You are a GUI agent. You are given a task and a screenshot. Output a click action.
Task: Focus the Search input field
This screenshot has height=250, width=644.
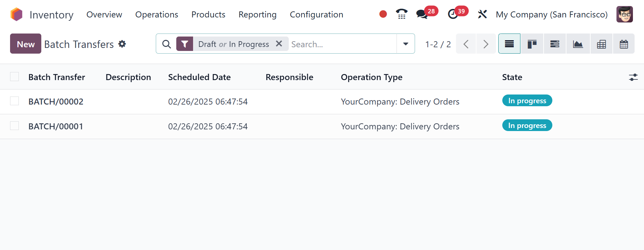coord(342,44)
